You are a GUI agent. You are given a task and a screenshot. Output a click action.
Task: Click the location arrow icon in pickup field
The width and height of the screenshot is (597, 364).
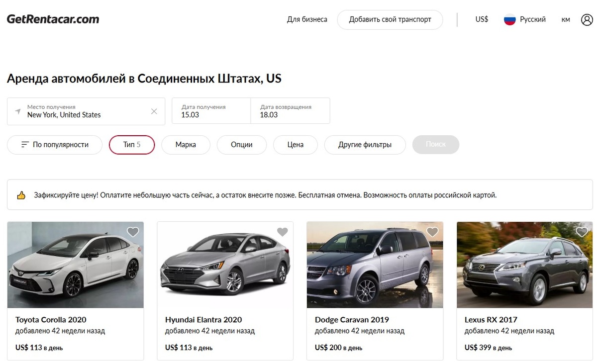[x=18, y=111]
